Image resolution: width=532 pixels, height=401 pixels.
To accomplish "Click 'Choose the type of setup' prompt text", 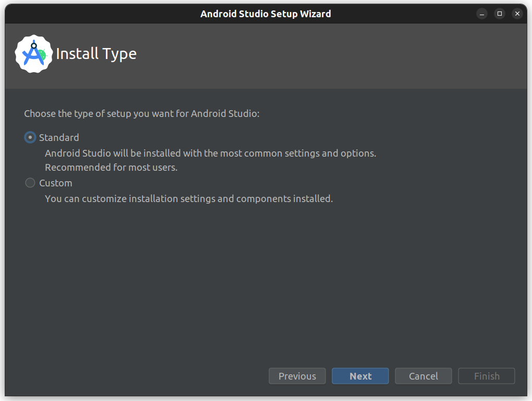I will (x=142, y=114).
